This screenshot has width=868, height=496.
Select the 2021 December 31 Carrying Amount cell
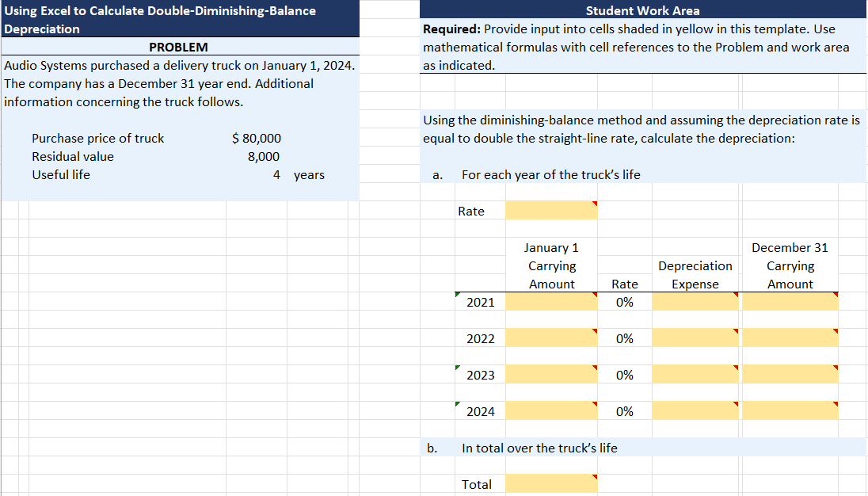tap(789, 301)
